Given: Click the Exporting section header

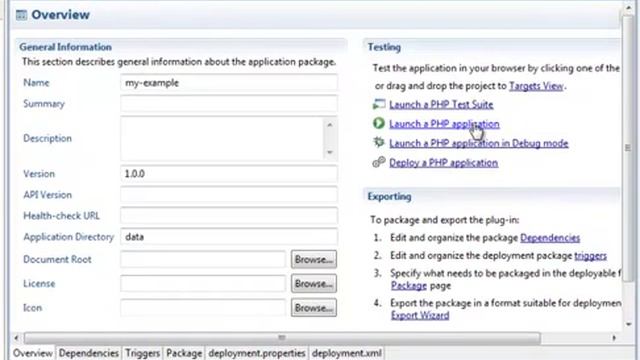Looking at the screenshot, I should coord(389,196).
